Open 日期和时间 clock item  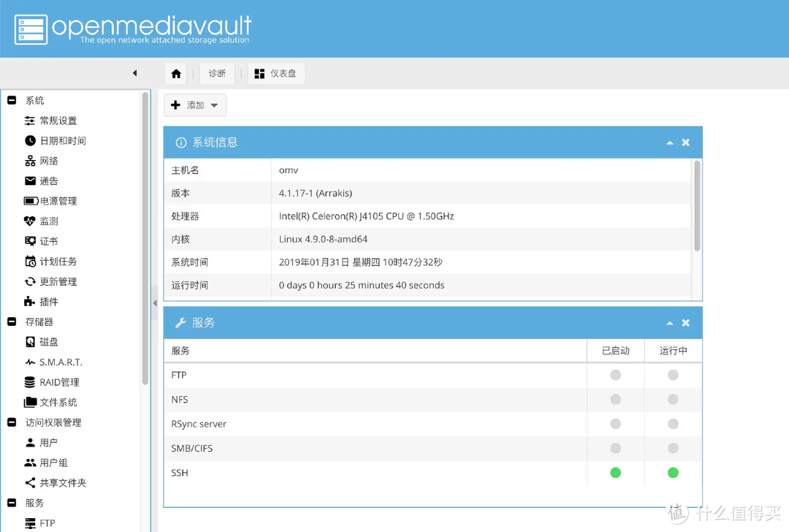(62, 140)
